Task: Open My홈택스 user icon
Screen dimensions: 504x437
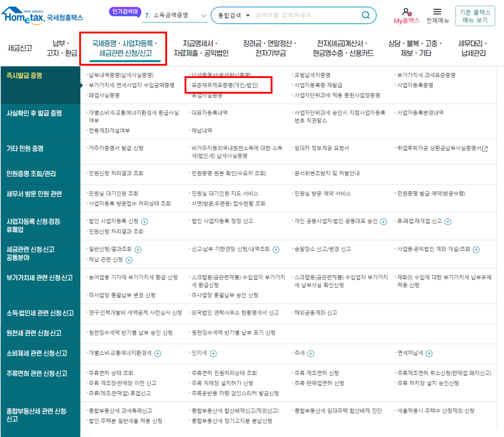Action: pos(407,12)
